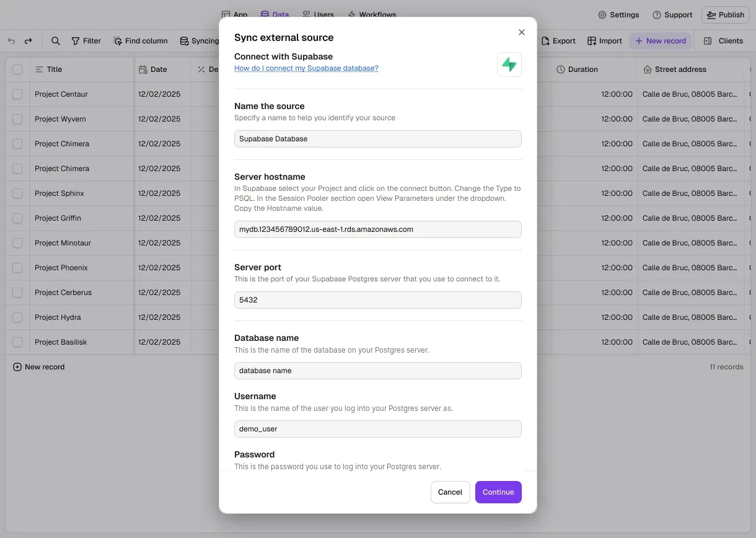Click the date cell for Project Basilisk

tap(162, 342)
